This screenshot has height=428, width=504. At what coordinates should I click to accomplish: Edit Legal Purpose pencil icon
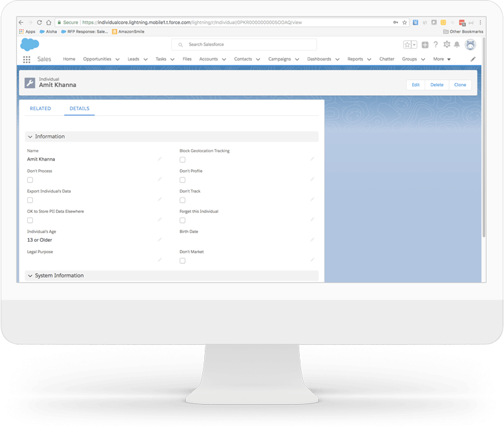tap(160, 260)
